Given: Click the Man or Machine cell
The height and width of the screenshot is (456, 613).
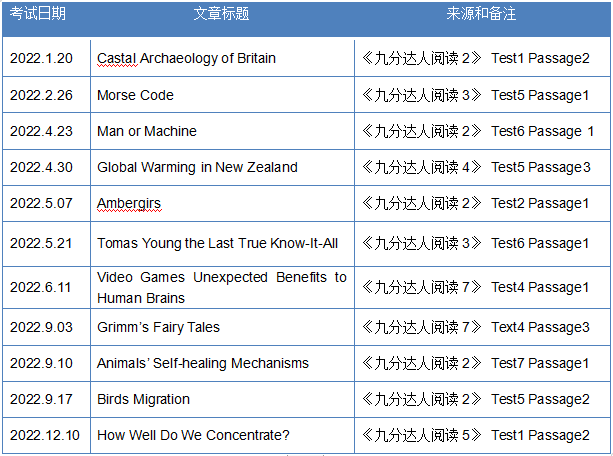Looking at the screenshot, I should [x=222, y=131].
